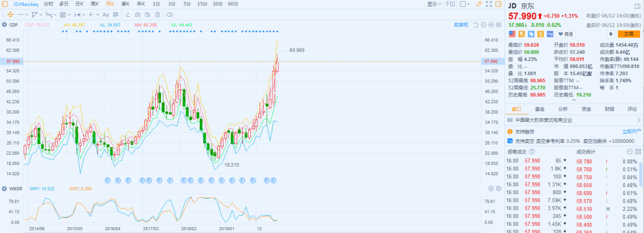Image resolution: width=644 pixels, height=233 pixels.
Task: Collapse the CDP indicator arrow
Action: coord(5,24)
